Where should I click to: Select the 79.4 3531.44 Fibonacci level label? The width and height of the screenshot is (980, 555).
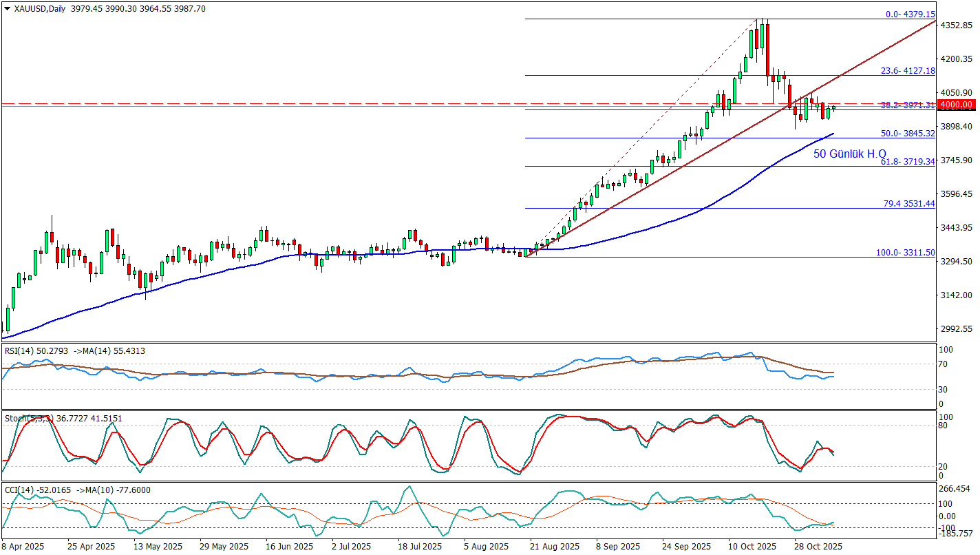(908, 204)
